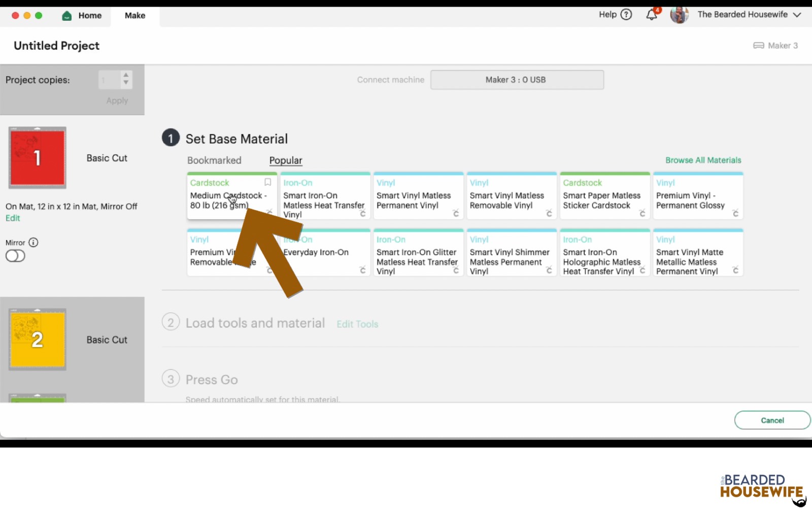The image size is (812, 516).
Task: Select Smart Iron-On Glitter Matless card
Action: (x=419, y=253)
